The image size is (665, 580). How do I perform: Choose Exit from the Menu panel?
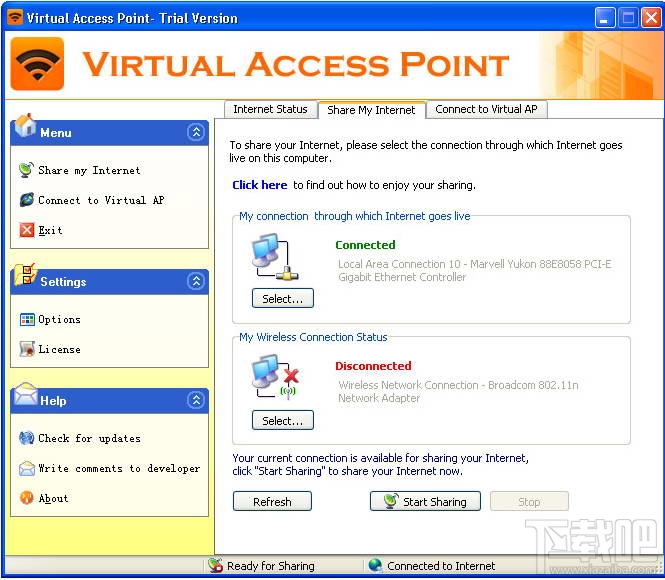pyautogui.click(x=50, y=230)
